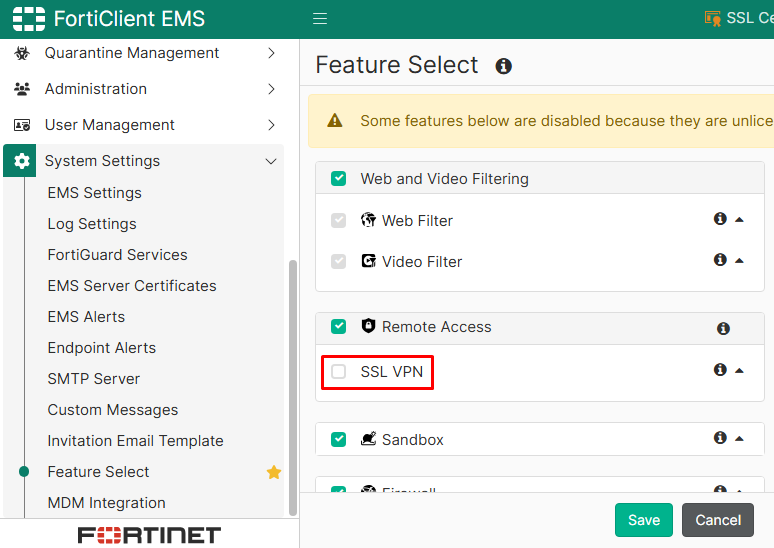
Task: Open Endpoint Alerts submenu item
Action: (101, 348)
